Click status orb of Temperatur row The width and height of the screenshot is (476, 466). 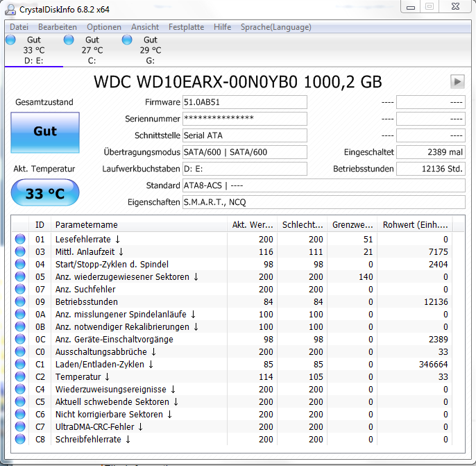(x=20, y=376)
